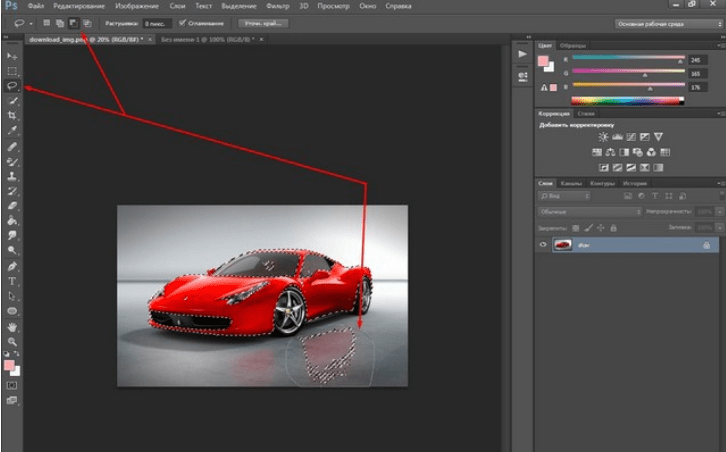Select the Path Selection tool

click(x=12, y=296)
